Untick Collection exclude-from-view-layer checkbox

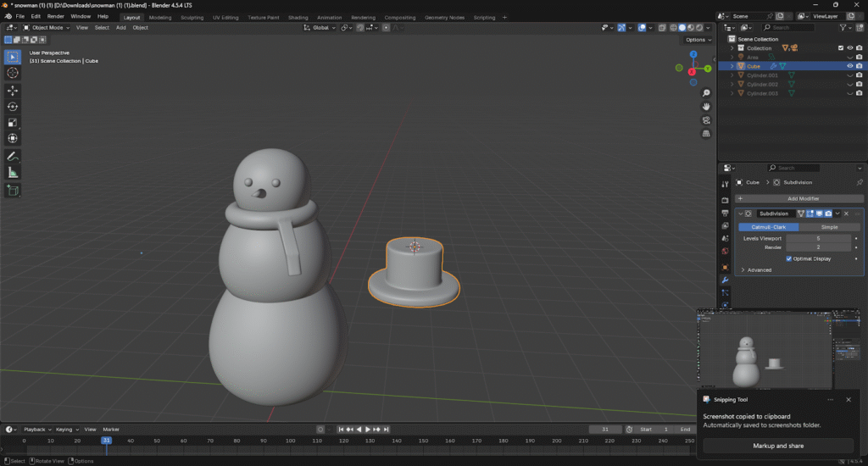click(841, 48)
